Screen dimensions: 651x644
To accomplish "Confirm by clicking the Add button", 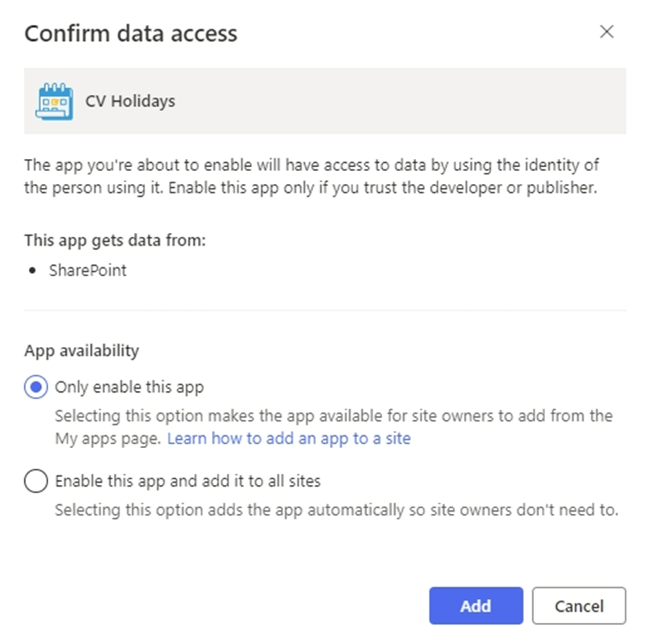I will click(x=476, y=605).
